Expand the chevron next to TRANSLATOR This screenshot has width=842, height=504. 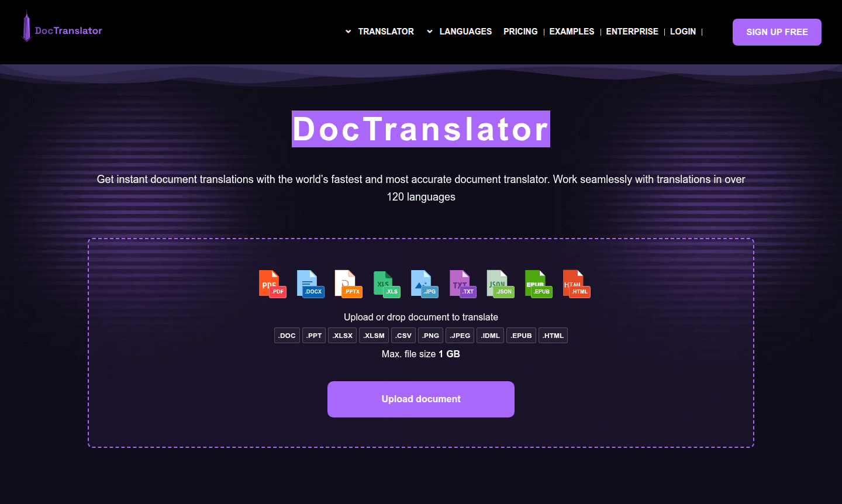348,32
